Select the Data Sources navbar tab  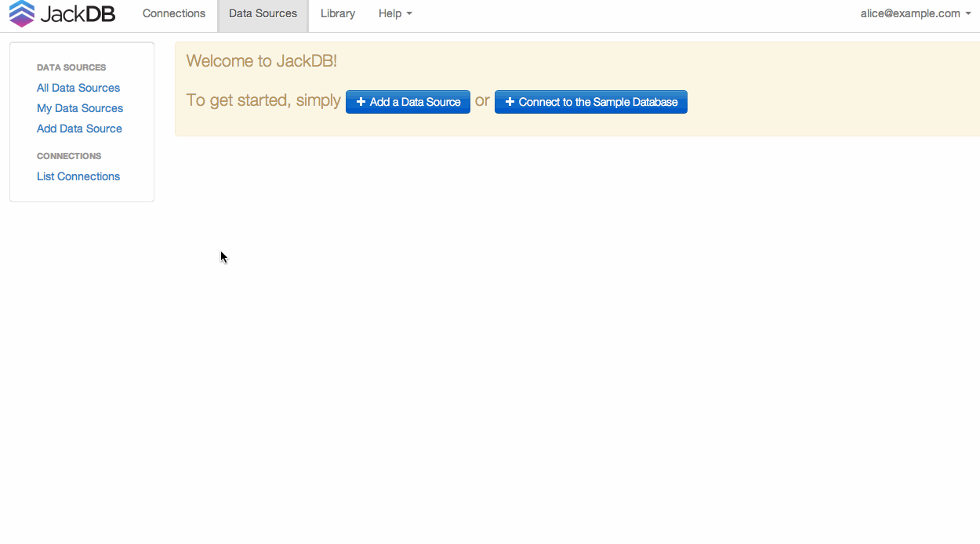coord(263,13)
